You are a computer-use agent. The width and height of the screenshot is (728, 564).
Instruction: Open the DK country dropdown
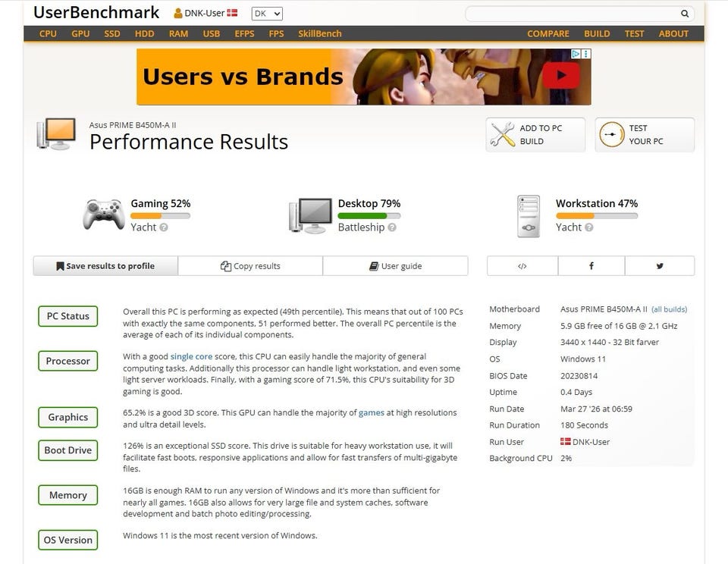pos(267,14)
